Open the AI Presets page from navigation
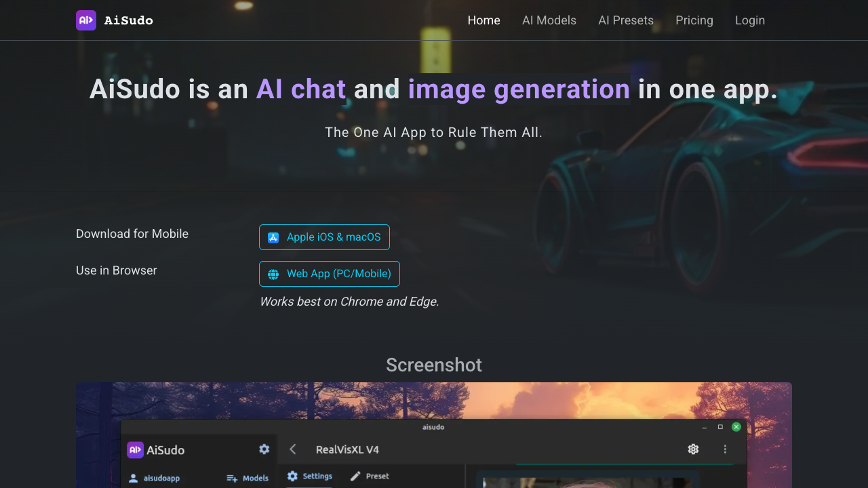Image resolution: width=868 pixels, height=488 pixels. click(625, 20)
